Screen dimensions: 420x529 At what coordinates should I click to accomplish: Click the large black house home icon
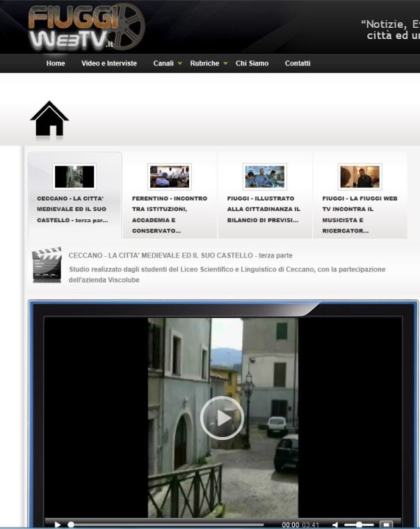(x=49, y=119)
